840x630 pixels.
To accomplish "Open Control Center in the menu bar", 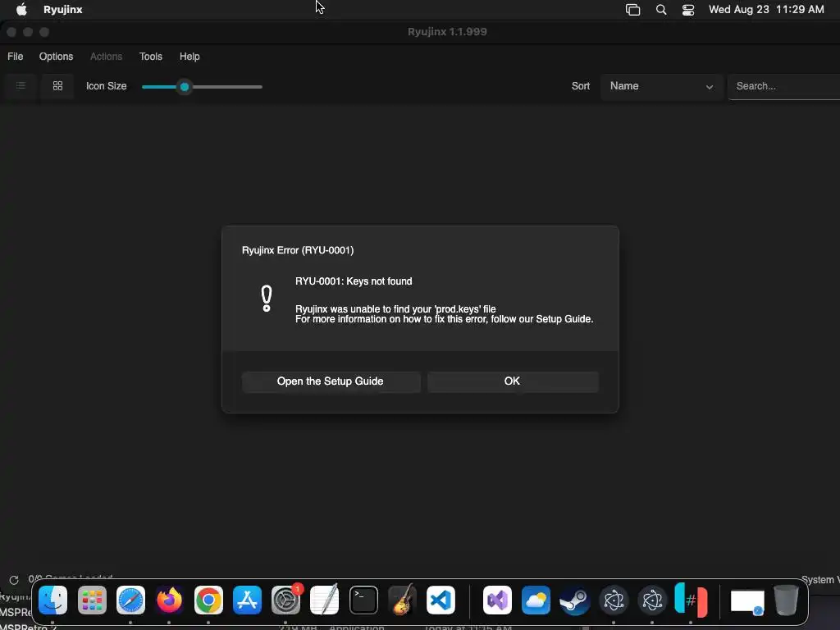I will (x=688, y=10).
